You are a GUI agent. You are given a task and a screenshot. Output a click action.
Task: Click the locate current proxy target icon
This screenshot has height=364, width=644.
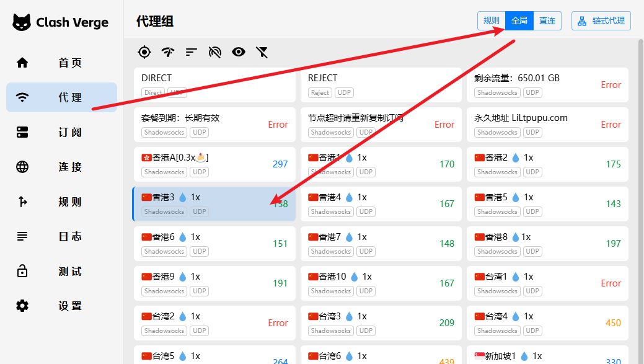coord(144,52)
